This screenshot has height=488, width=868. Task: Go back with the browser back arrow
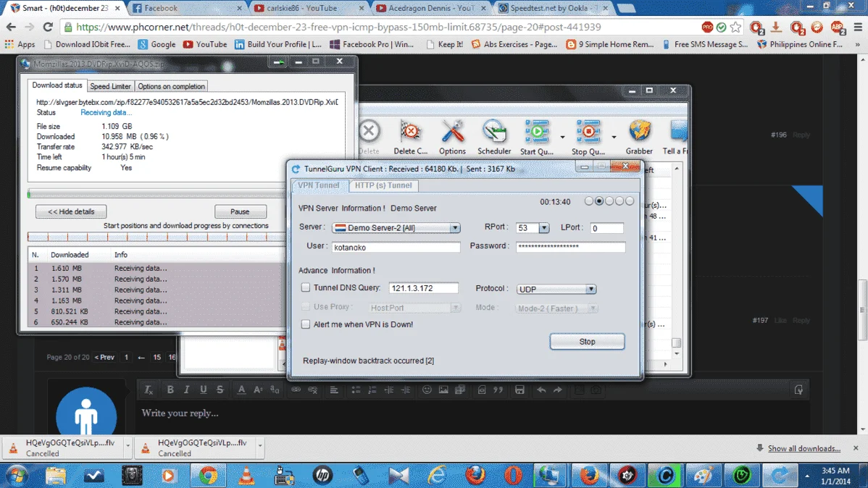pyautogui.click(x=11, y=27)
